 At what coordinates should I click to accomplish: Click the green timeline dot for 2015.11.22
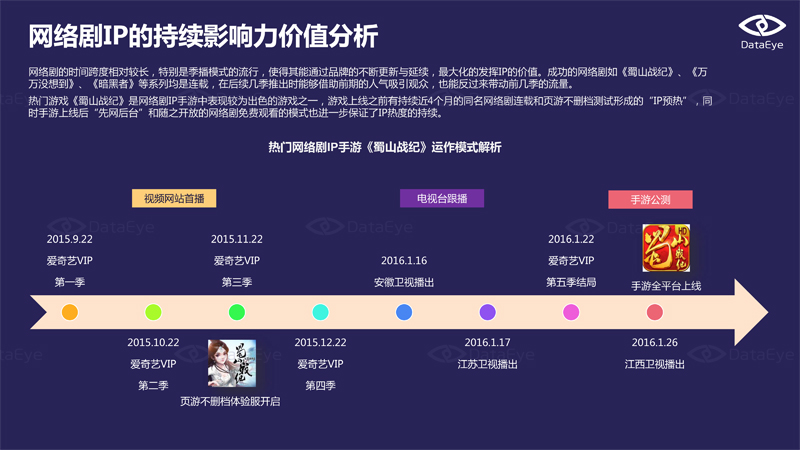coord(237,312)
